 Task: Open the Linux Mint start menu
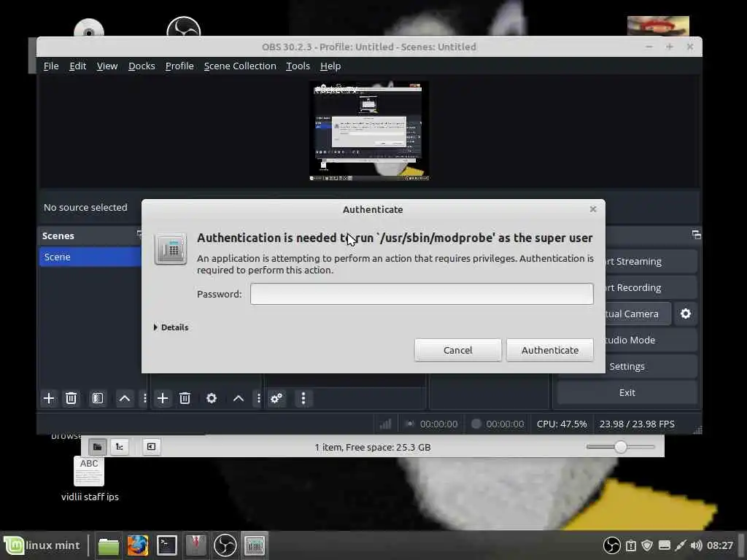click(x=42, y=545)
